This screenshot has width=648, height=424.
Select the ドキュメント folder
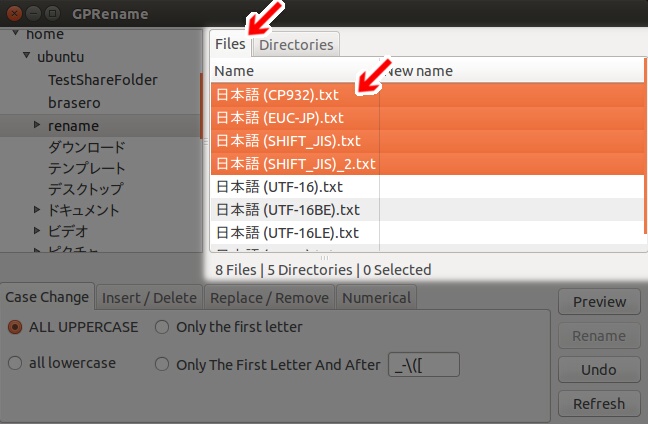(x=83, y=210)
